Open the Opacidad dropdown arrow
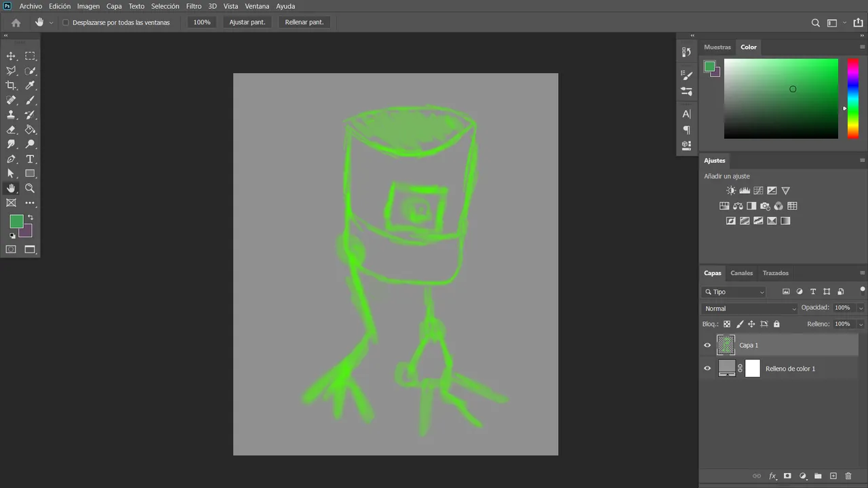This screenshot has width=868, height=488. pyautogui.click(x=861, y=308)
